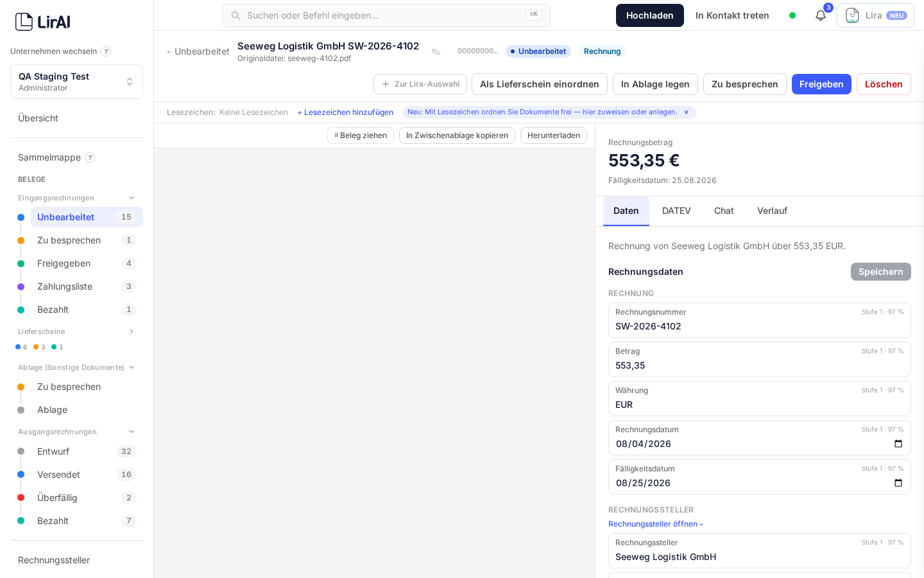This screenshot has height=578, width=924.
Task: Open Überfällig outgoing invoices
Action: point(87,498)
